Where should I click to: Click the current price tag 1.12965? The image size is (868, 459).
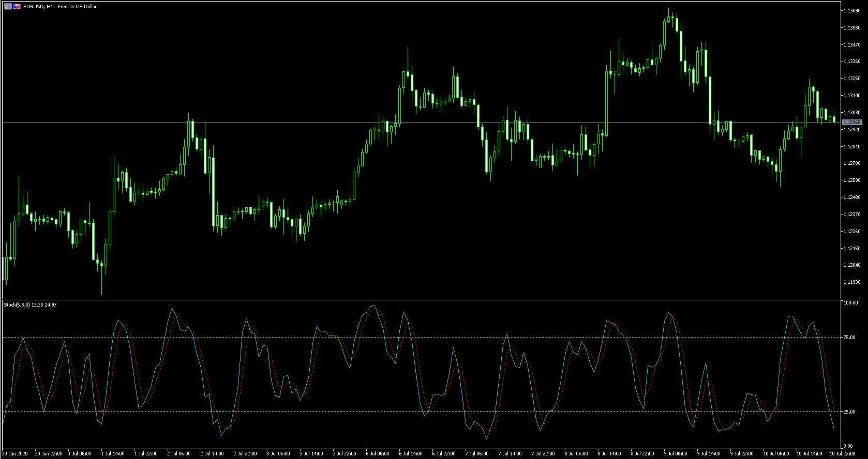851,123
